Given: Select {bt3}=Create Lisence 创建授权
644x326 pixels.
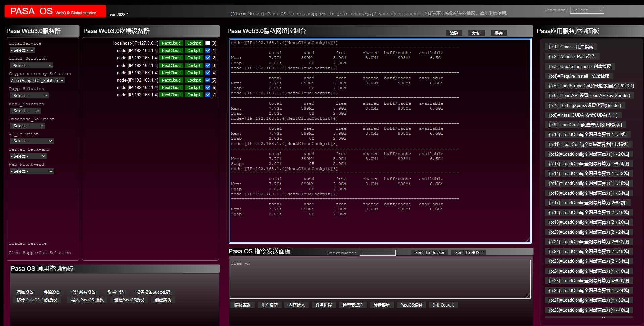Looking at the screenshot, I should [580, 66].
